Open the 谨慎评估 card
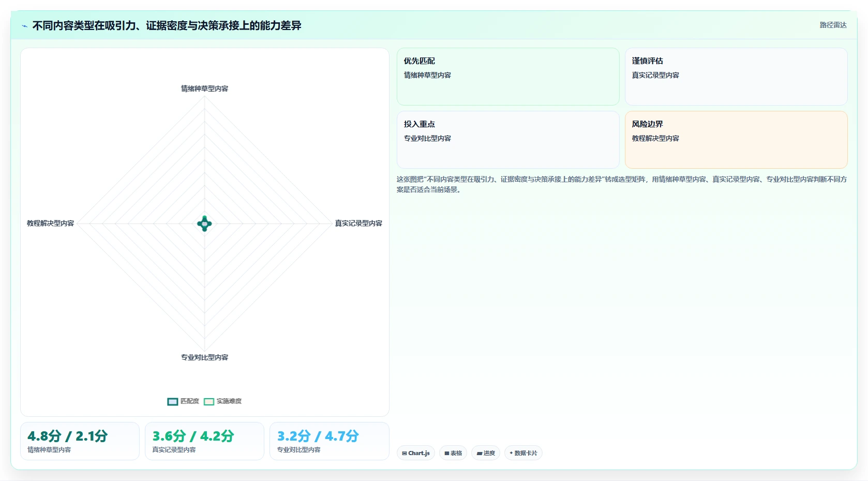The height and width of the screenshot is (481, 868). click(736, 77)
